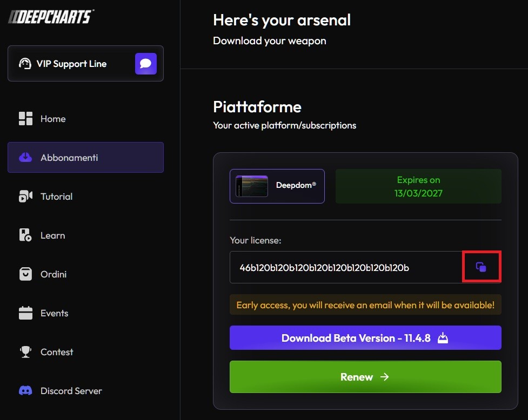Click the Contest trophy icon
528x420 pixels.
25,352
